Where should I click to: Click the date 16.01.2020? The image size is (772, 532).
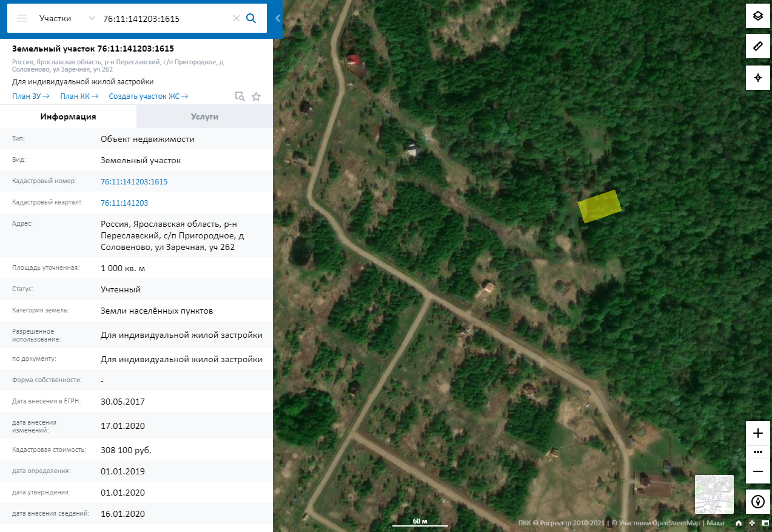click(123, 514)
